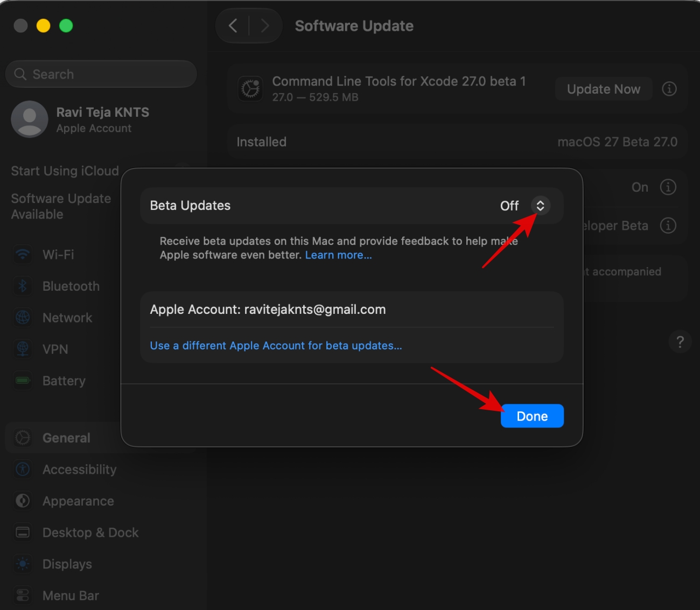Click the Menu Bar toggle icon

tap(23, 595)
